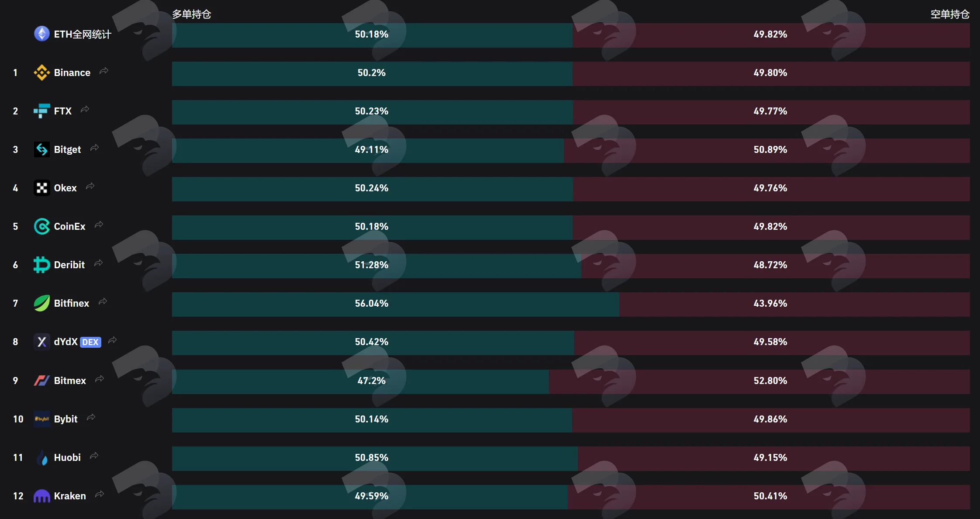Click the 空单持仓 column header
Image resolution: width=980 pixels, height=519 pixels.
click(x=950, y=14)
